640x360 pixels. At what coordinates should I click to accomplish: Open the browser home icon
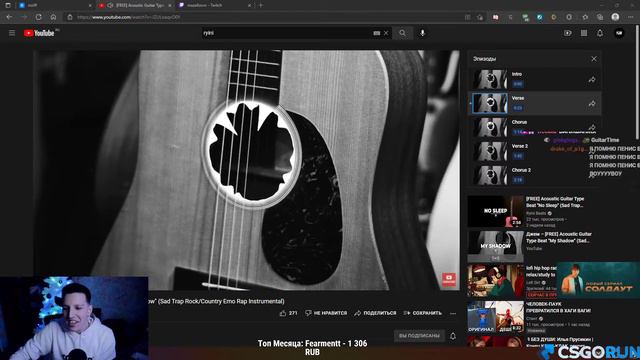(53, 17)
